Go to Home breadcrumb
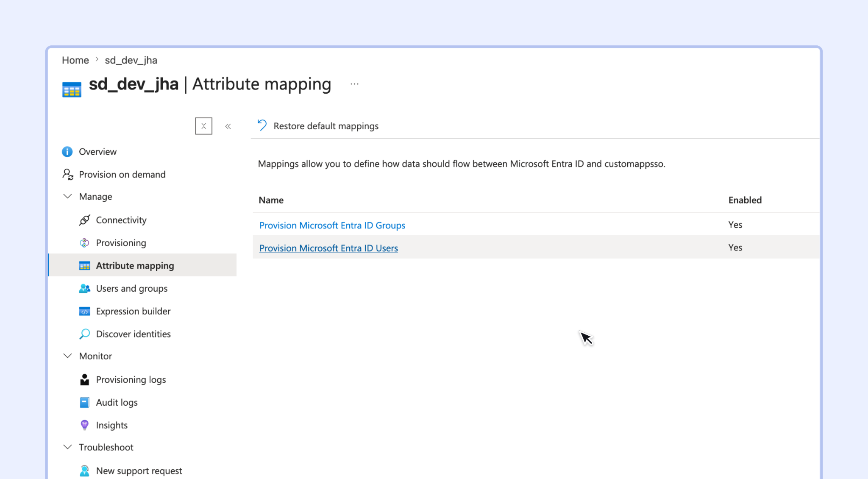 click(75, 60)
